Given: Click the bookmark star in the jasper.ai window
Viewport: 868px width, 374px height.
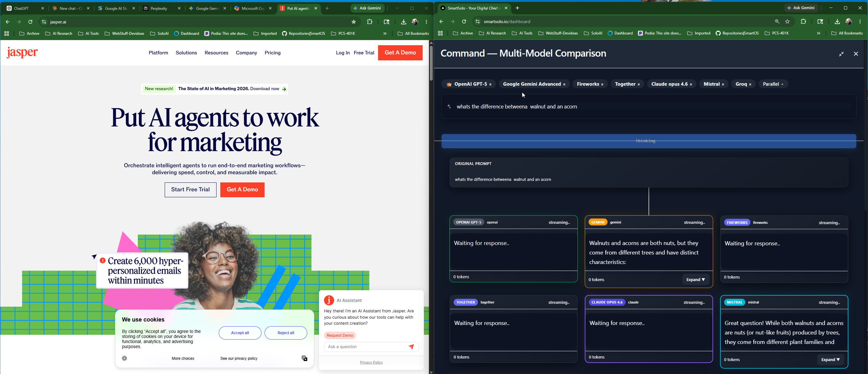Looking at the screenshot, I should (354, 22).
